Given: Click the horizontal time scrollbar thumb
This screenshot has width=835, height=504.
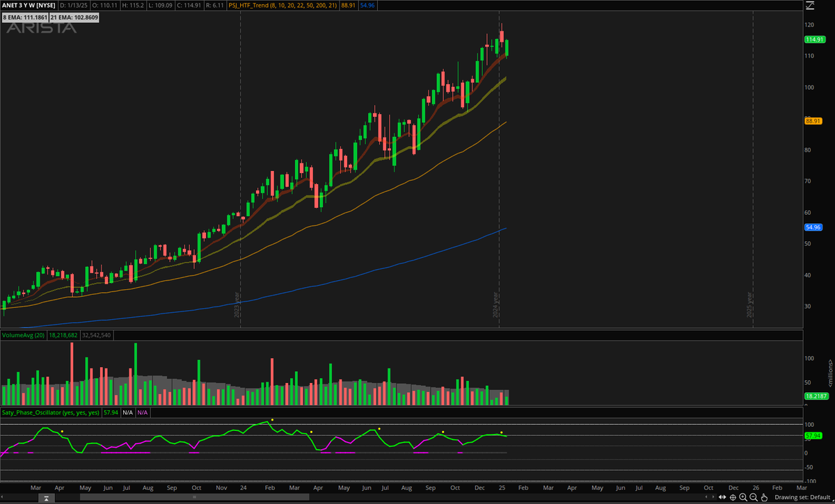Looking at the screenshot, I should pyautogui.click(x=195, y=497).
